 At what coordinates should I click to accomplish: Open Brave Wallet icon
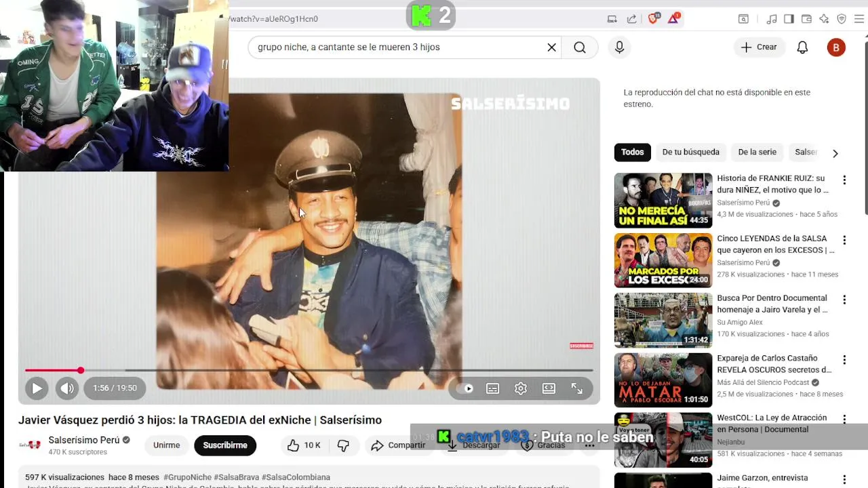pyautogui.click(x=806, y=19)
